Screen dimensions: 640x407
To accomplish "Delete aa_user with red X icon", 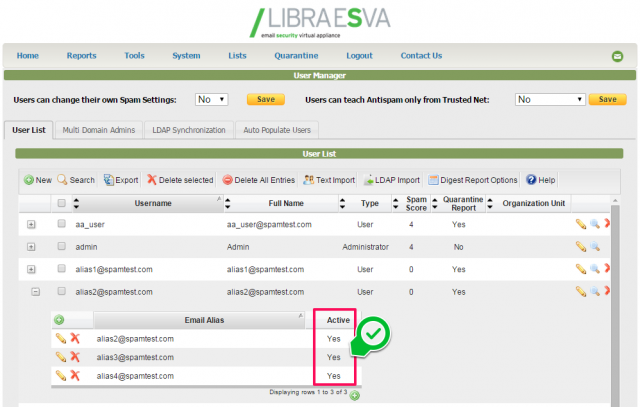I will pos(607,223).
